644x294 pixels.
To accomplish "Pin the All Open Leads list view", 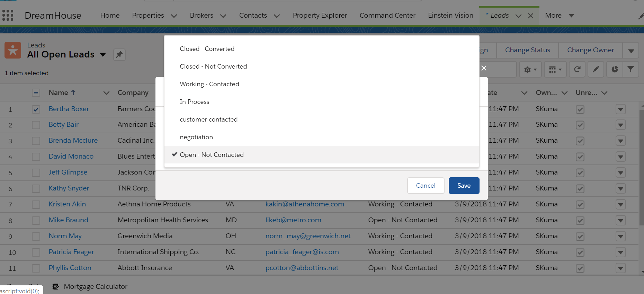I will 119,55.
